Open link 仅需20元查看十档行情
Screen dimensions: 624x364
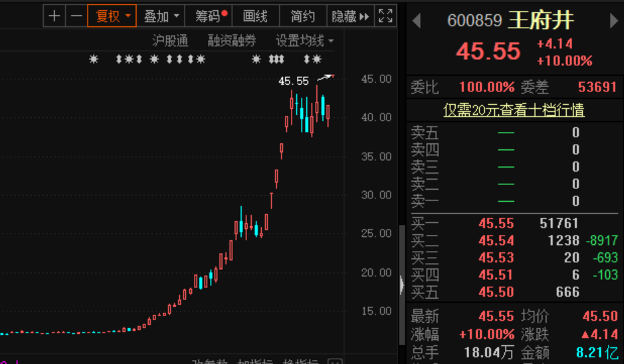tap(514, 110)
